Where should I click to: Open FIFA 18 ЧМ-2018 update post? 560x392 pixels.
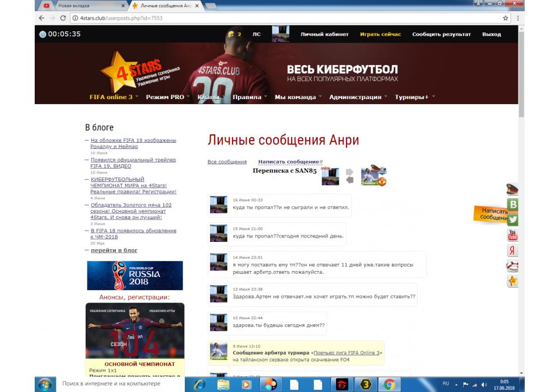pos(133,234)
